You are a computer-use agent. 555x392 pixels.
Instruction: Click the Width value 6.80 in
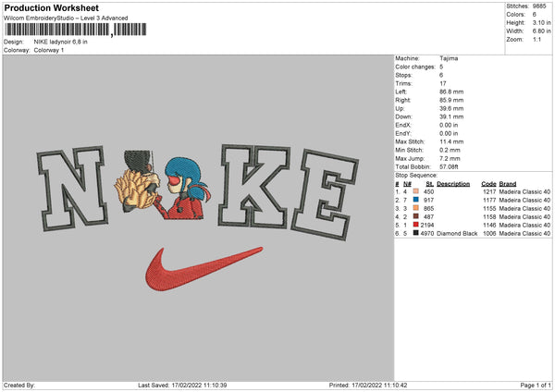tap(541, 31)
